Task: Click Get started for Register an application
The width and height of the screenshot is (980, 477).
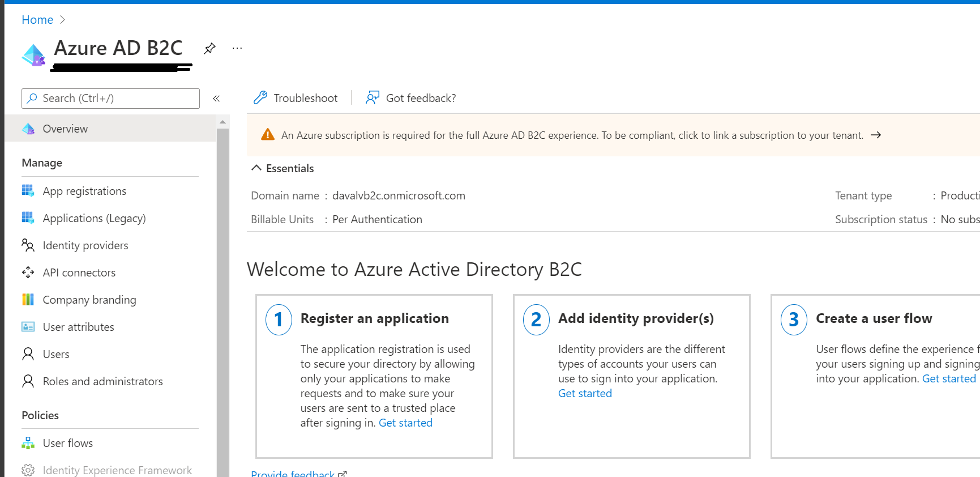Action: pyautogui.click(x=405, y=423)
